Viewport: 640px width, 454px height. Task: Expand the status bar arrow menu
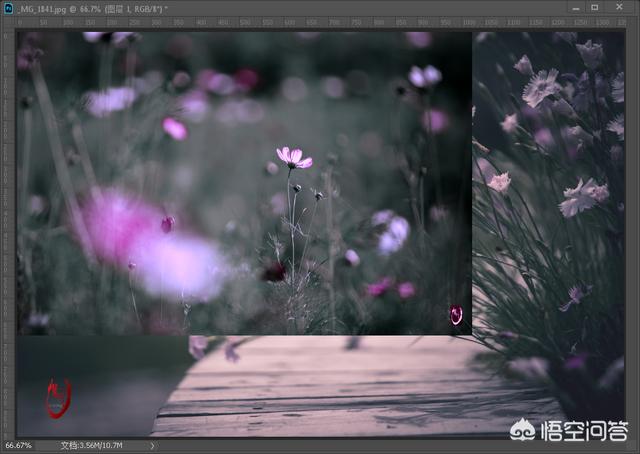tap(152, 446)
